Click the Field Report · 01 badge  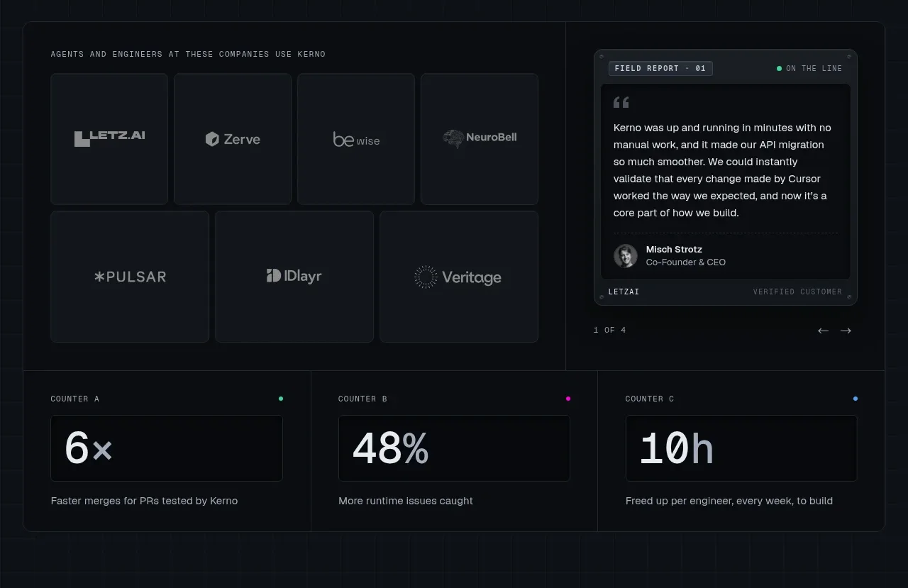point(660,69)
